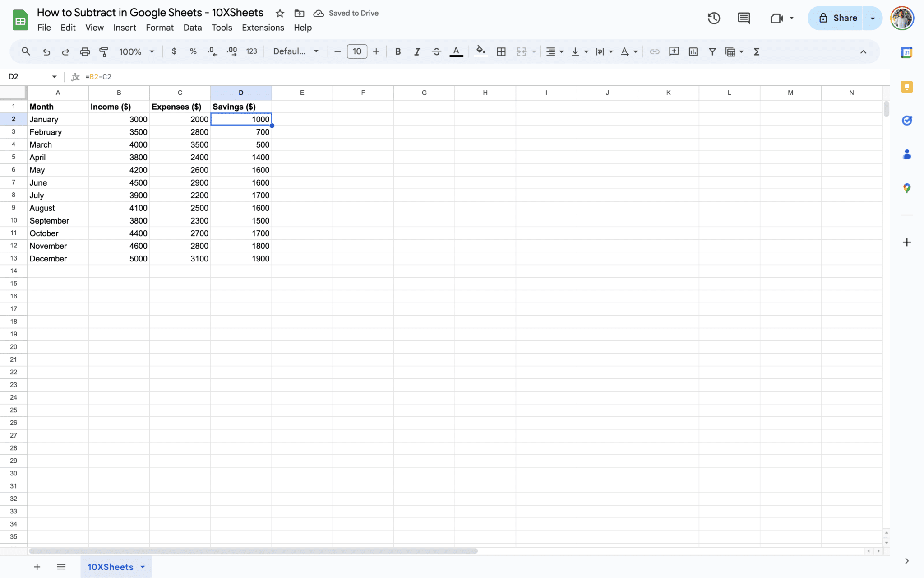
Task: Open the fill color picker
Action: [480, 51]
